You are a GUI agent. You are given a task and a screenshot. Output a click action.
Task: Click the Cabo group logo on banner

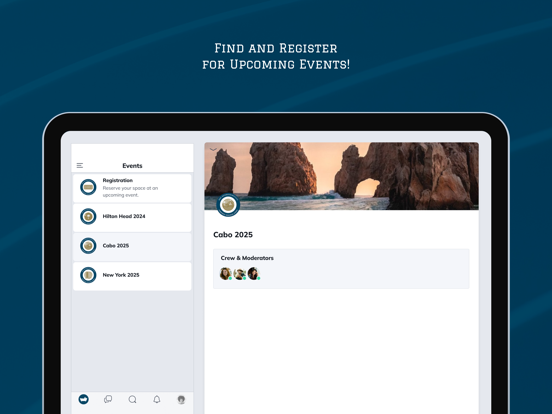tap(228, 205)
